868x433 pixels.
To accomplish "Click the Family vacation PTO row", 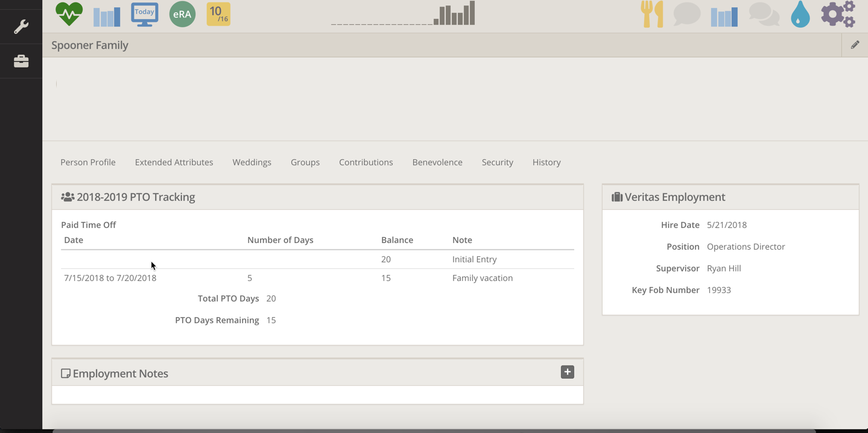I will tap(317, 278).
